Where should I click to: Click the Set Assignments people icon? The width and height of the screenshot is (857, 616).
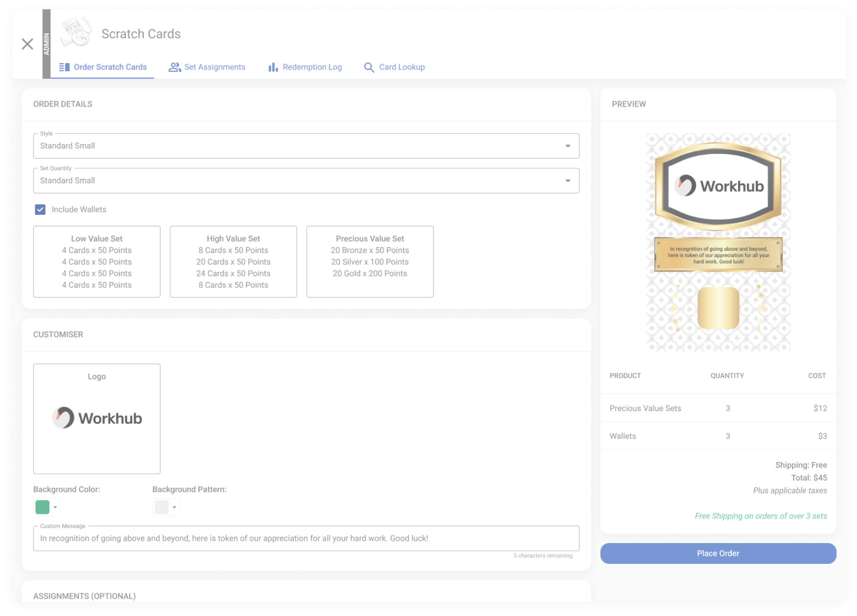click(x=174, y=67)
